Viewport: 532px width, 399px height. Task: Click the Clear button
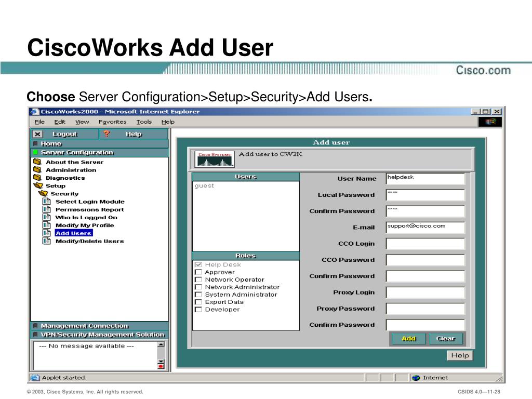pyautogui.click(x=445, y=339)
